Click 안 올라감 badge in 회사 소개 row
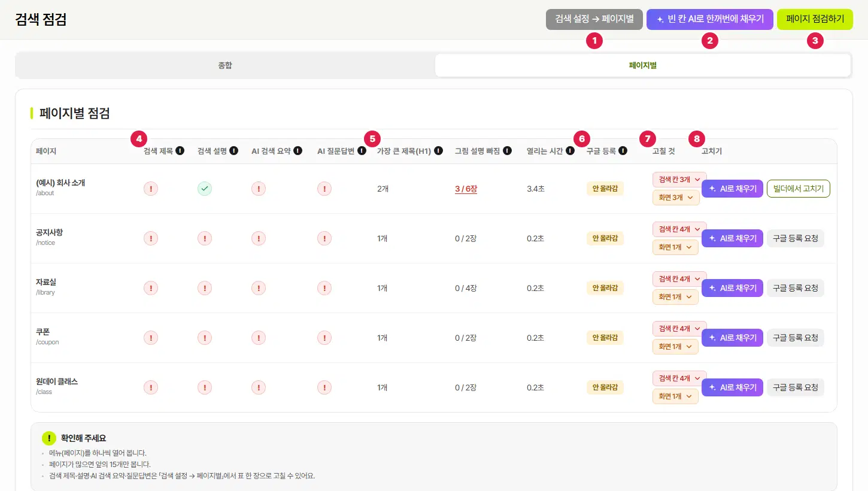This screenshot has height=491, width=868. pyautogui.click(x=605, y=189)
